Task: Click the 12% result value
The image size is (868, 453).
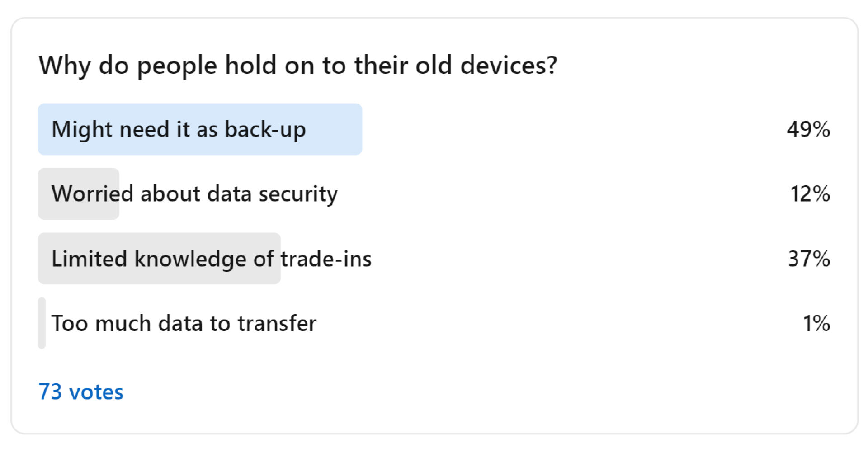Action: tap(810, 194)
